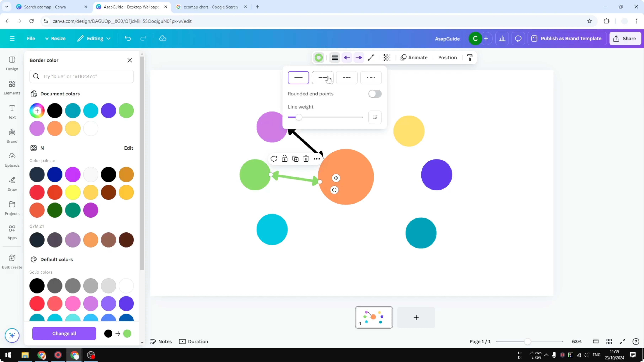Select the solid line style
Image resolution: width=644 pixels, height=362 pixels.
[299, 78]
